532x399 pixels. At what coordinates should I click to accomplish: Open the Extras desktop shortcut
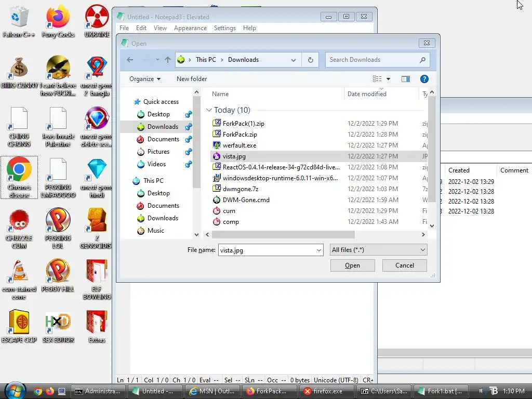(97, 326)
